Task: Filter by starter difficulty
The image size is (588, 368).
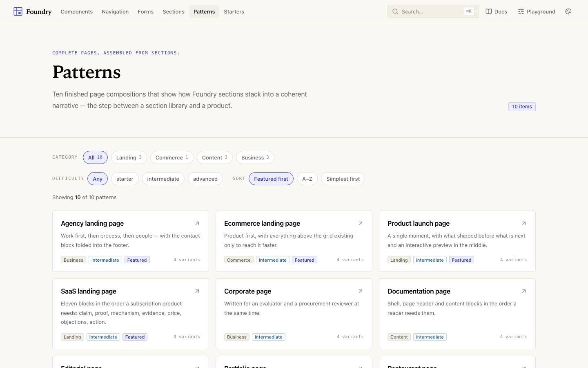Action: tap(125, 179)
